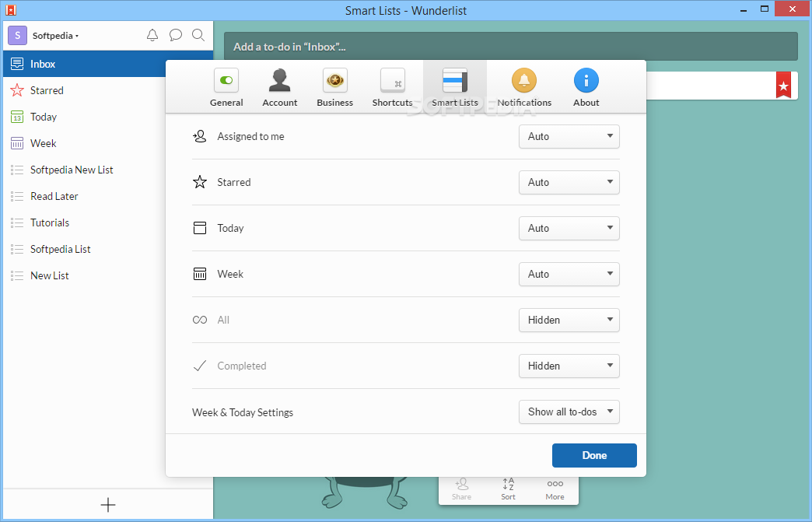Click the list icon beside Read Later
This screenshot has height=522, width=812.
(x=17, y=196)
